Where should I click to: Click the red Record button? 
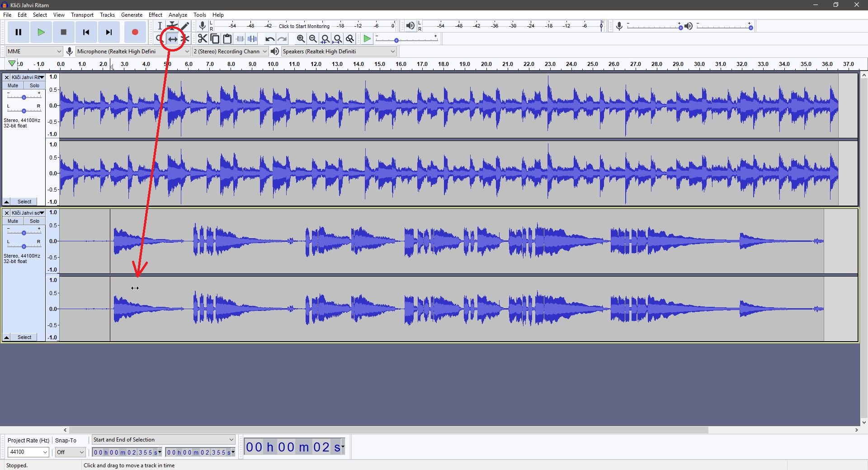point(135,32)
